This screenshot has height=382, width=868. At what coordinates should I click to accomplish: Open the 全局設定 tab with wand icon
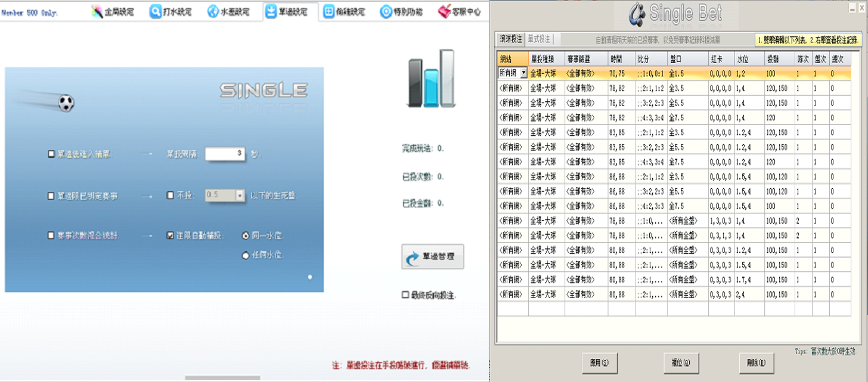(x=113, y=11)
